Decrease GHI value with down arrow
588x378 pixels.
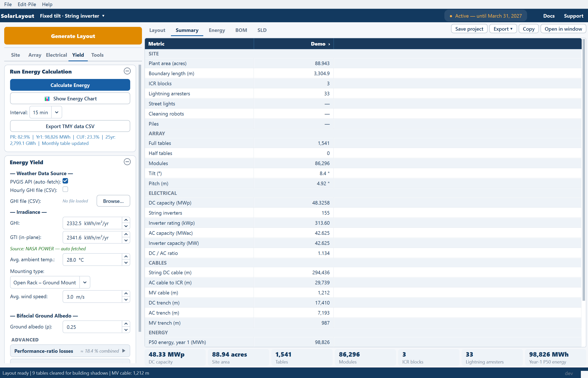click(x=126, y=226)
